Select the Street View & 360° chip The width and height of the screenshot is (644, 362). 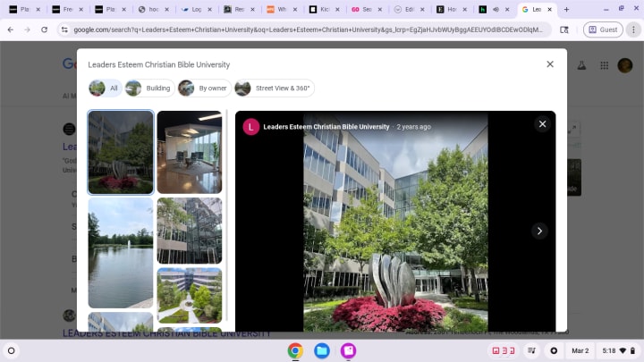point(275,88)
